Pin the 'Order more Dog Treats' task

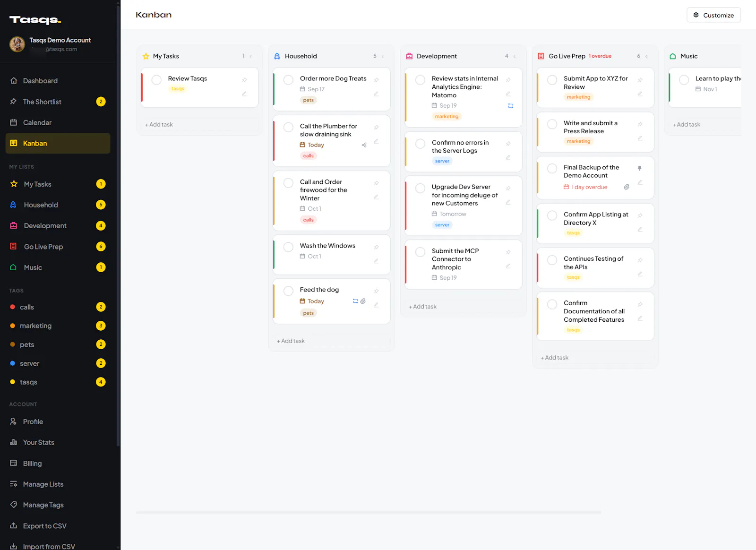click(377, 80)
